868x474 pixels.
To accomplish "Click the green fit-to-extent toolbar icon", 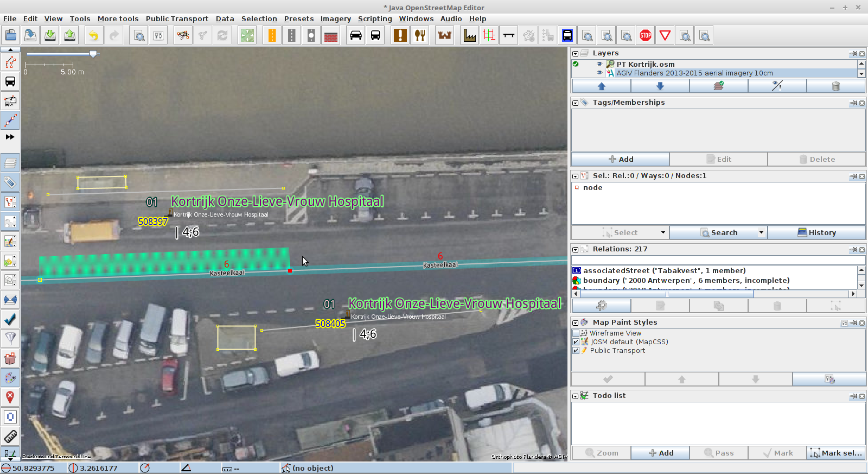I will pyautogui.click(x=247, y=36).
